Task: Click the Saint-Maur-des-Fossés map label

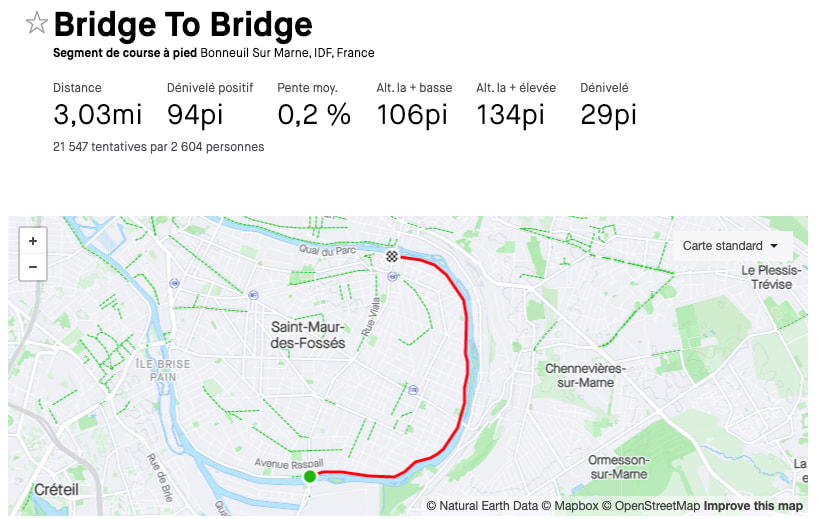Action: (x=308, y=335)
